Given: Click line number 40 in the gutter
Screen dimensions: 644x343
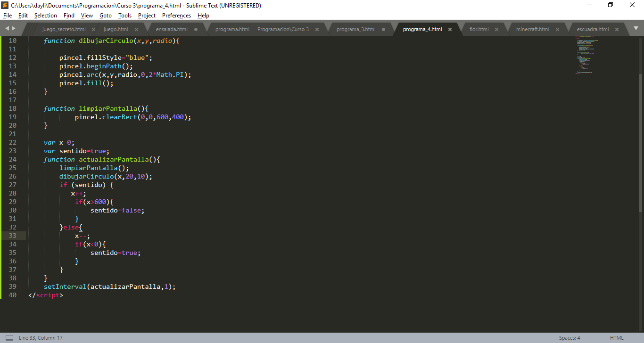Looking at the screenshot, I should click(x=13, y=295).
